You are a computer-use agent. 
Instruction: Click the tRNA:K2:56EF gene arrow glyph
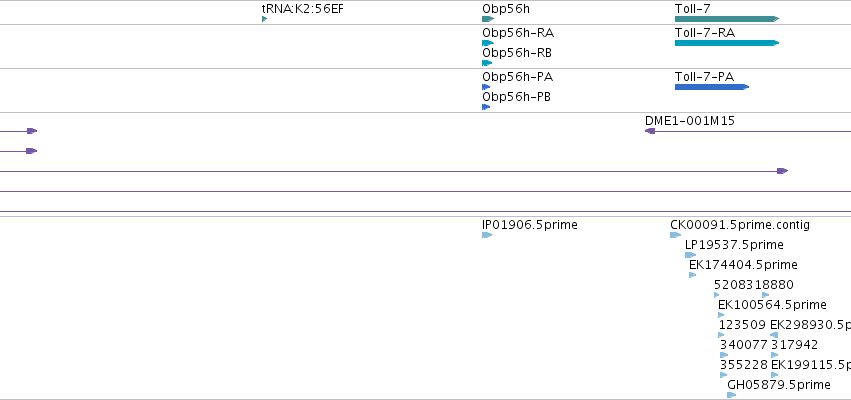click(x=264, y=19)
